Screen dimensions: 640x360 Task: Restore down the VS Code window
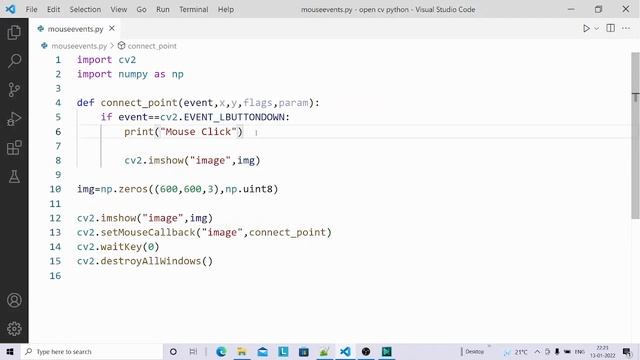(x=598, y=9)
